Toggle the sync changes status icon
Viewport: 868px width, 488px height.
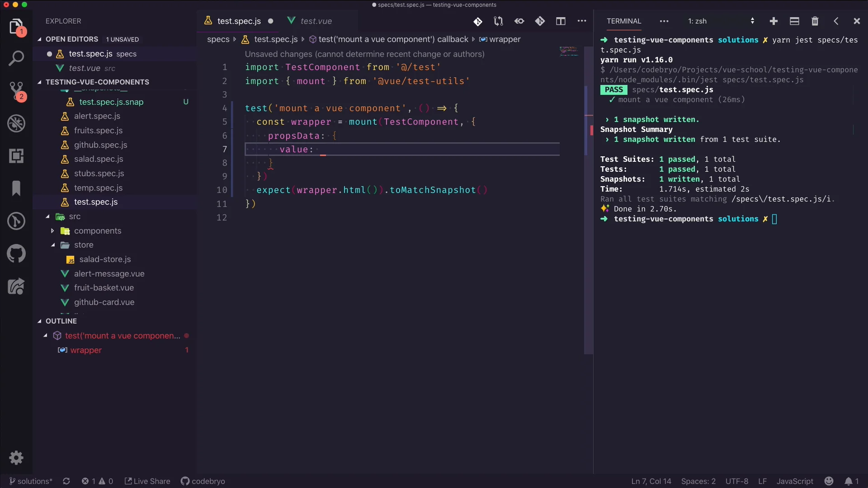[66, 481]
